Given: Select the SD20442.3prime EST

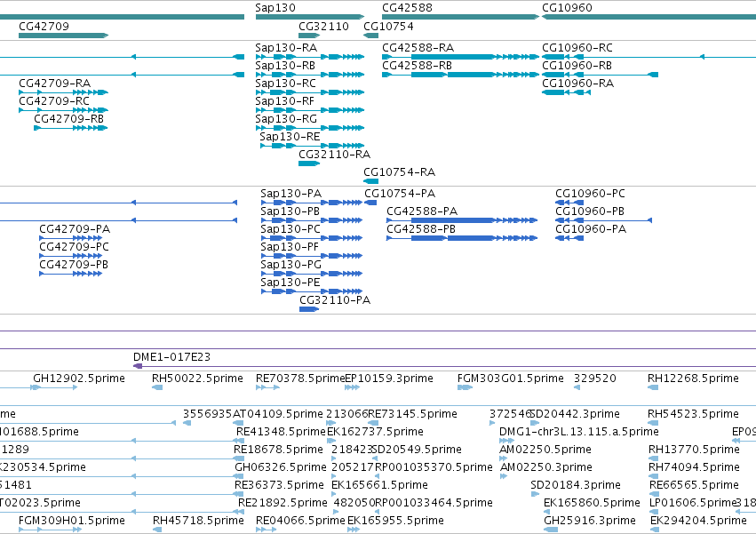Looking at the screenshot, I should (534, 423).
